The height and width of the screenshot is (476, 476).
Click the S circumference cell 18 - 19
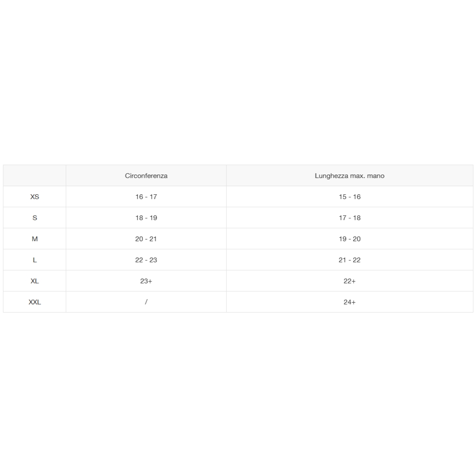click(x=146, y=218)
